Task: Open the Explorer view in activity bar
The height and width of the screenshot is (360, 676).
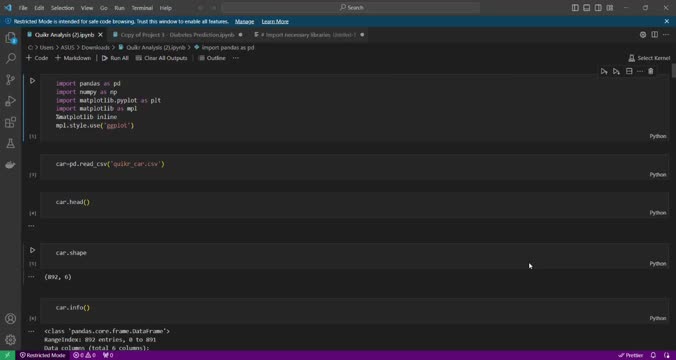Action: click(10, 38)
